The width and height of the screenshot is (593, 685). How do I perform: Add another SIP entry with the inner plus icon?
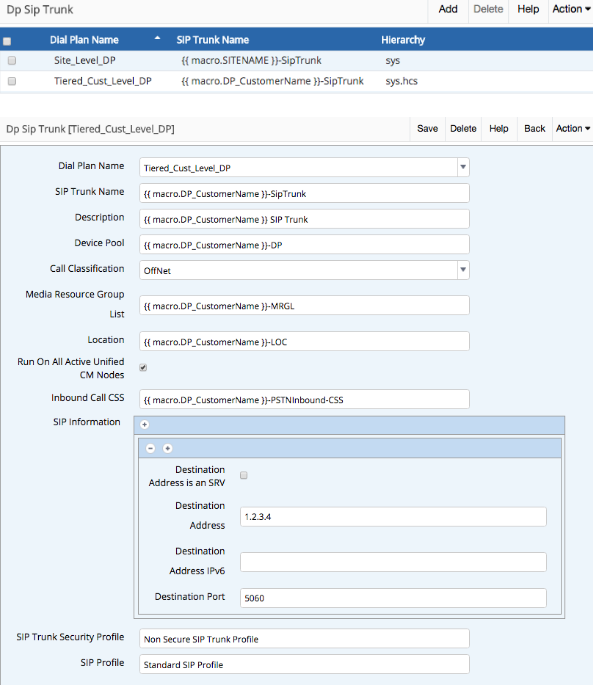[167, 448]
